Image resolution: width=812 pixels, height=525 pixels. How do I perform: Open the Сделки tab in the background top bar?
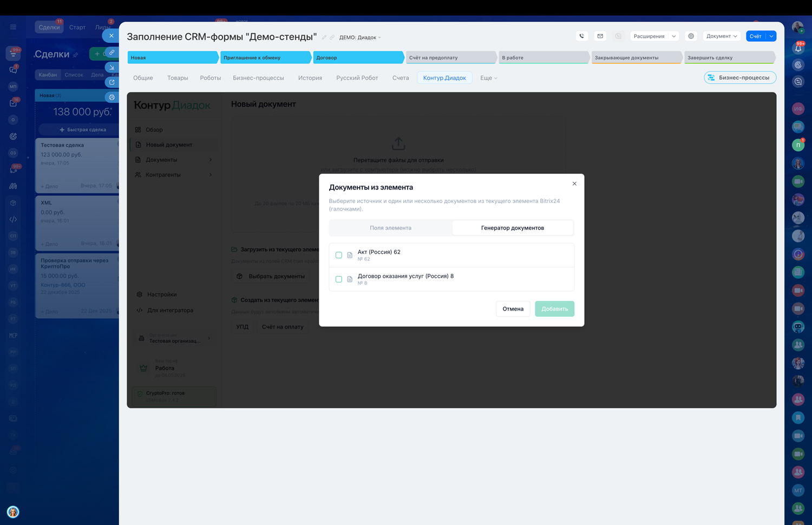49,27
